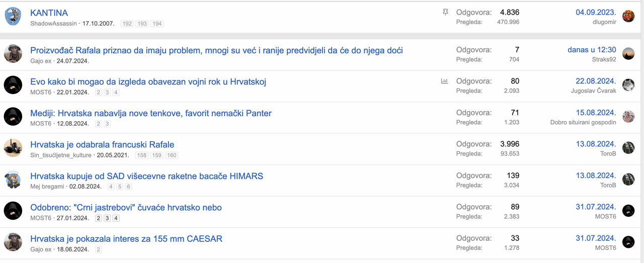Open page 5 of the HIMARS thread

120,187
